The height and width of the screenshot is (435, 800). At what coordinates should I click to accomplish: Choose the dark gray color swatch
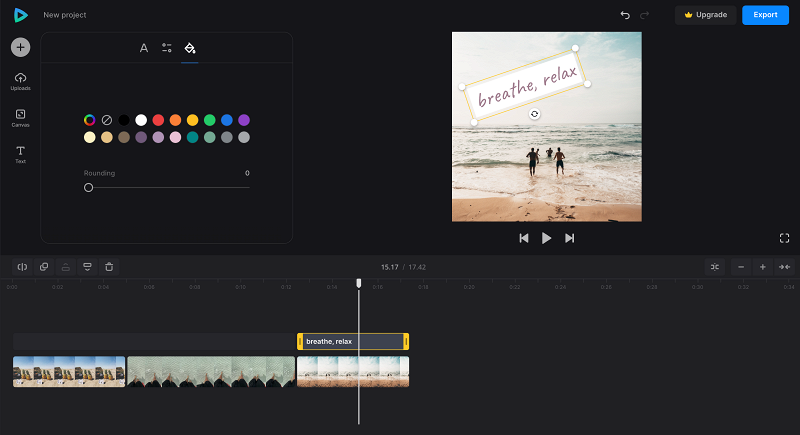pyautogui.click(x=227, y=137)
